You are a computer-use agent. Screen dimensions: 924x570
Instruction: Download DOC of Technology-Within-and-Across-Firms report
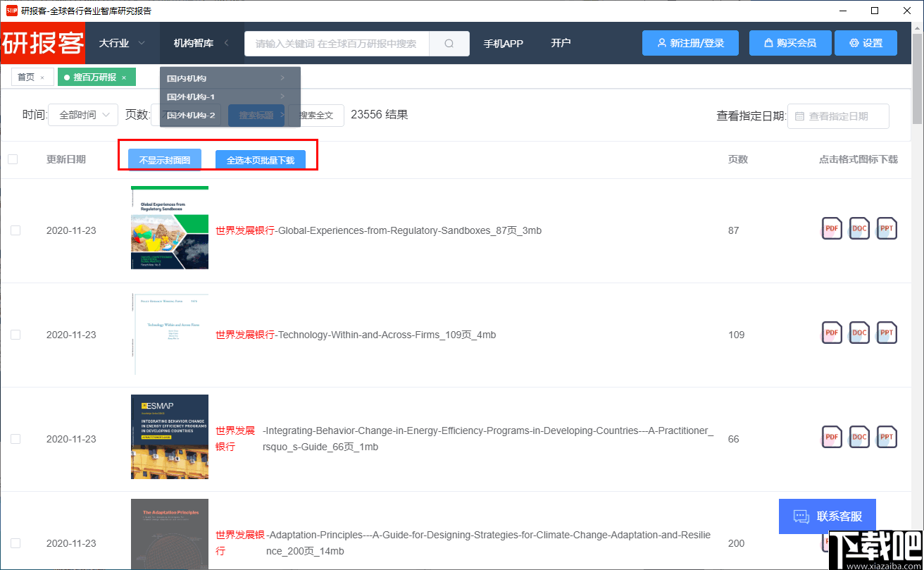859,333
